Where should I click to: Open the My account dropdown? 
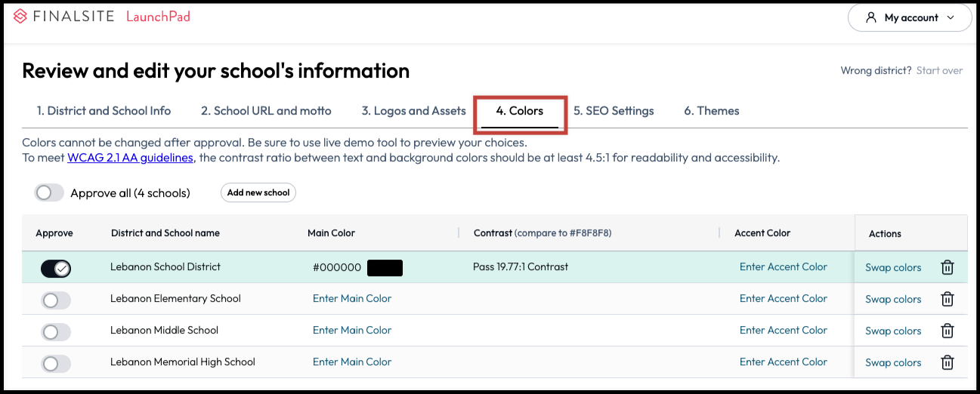tap(910, 17)
